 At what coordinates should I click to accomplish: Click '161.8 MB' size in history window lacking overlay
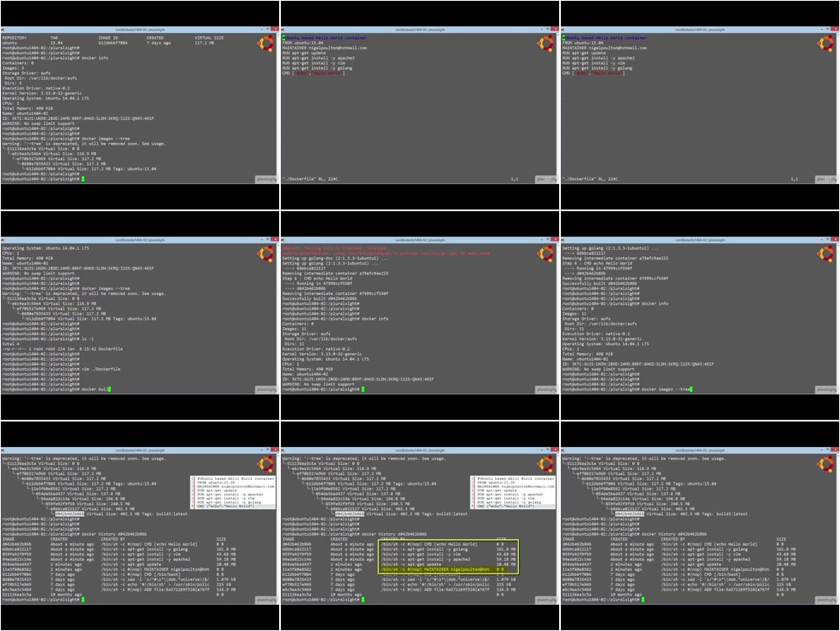click(x=787, y=549)
